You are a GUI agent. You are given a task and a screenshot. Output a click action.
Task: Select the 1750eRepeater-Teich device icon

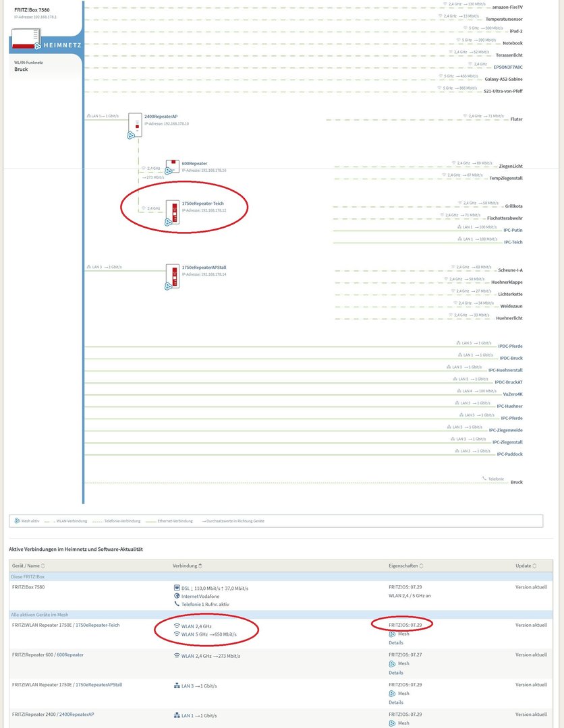(172, 212)
